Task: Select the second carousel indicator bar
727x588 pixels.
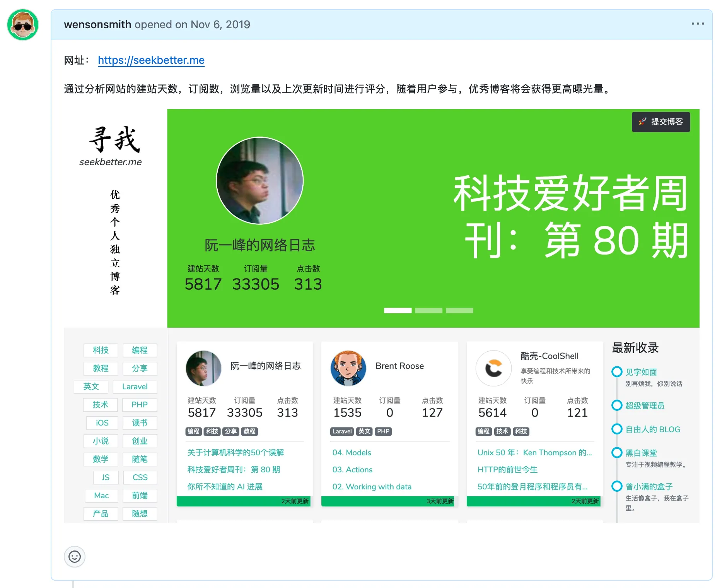Action: (428, 310)
